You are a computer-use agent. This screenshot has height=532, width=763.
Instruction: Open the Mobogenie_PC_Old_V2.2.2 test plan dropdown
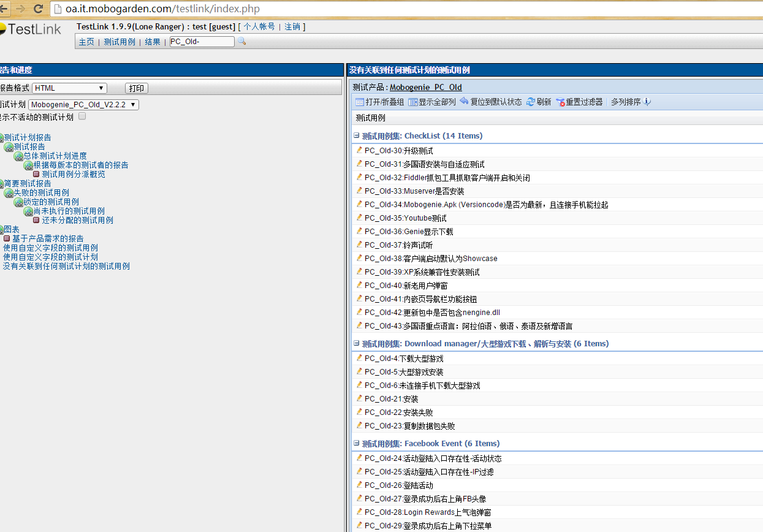click(84, 105)
